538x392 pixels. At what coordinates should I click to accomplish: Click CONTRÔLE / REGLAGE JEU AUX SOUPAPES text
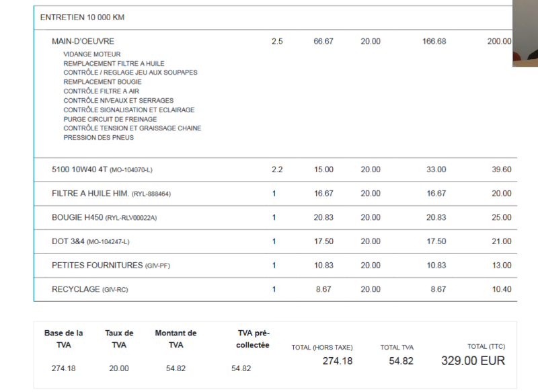point(130,73)
